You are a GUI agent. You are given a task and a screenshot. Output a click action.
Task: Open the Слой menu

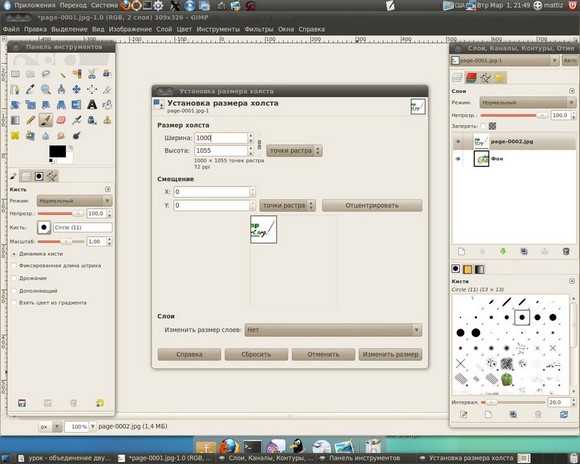[x=164, y=29]
